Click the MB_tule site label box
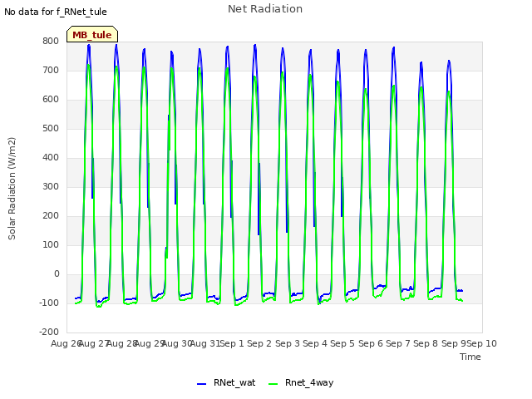The width and height of the screenshot is (532, 399). 92,34
